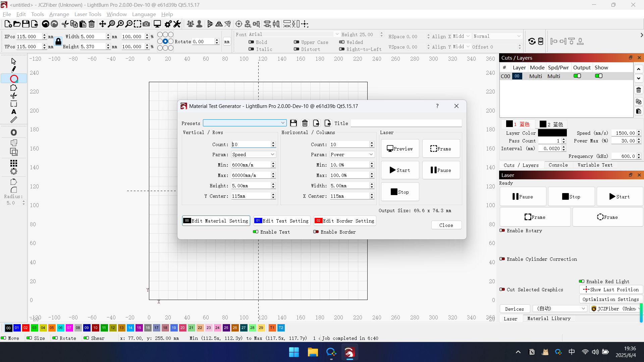Click the Grid Array tool icon
644x362 pixels.
[x=13, y=163]
